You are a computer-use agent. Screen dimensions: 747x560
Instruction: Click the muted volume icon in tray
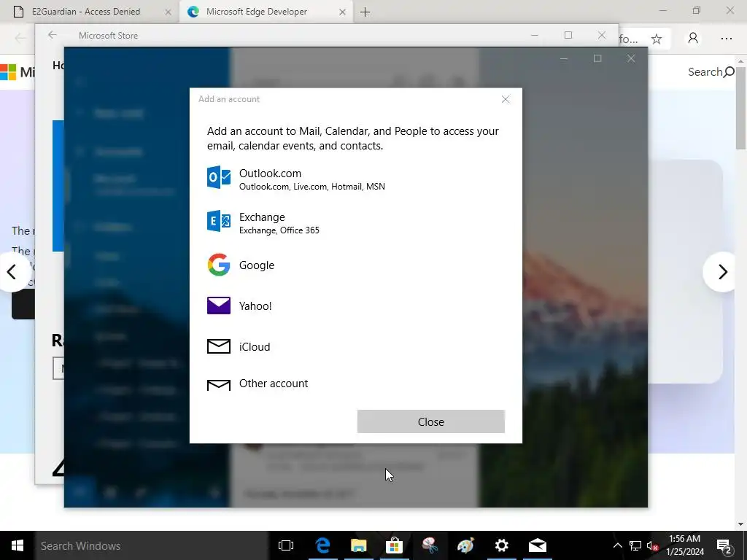[652, 545]
